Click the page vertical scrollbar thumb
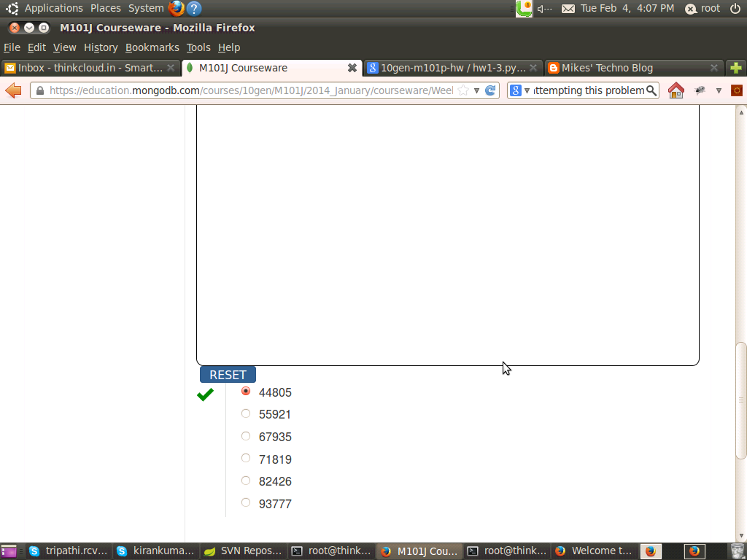The width and height of the screenshot is (747, 560). coord(741,400)
